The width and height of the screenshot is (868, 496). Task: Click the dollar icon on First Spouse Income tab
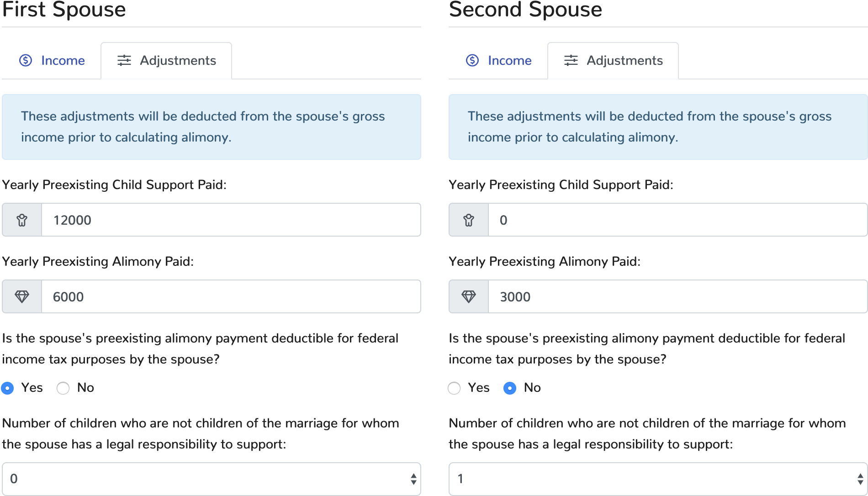[26, 60]
